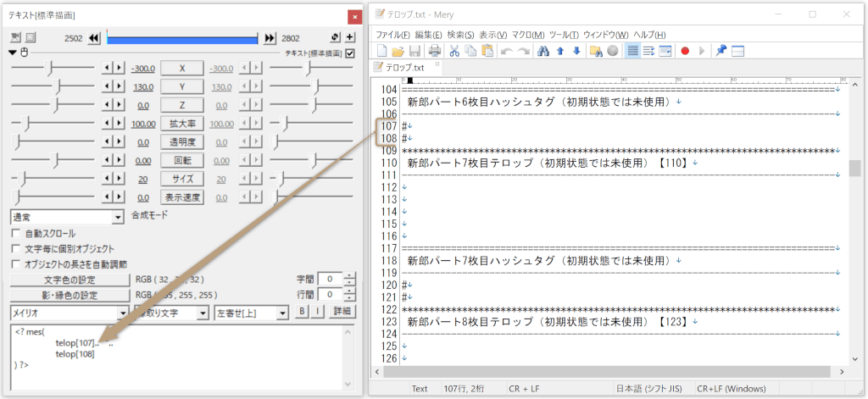
Task: Click the Redo arrow in Mery toolbar
Action: click(x=523, y=51)
